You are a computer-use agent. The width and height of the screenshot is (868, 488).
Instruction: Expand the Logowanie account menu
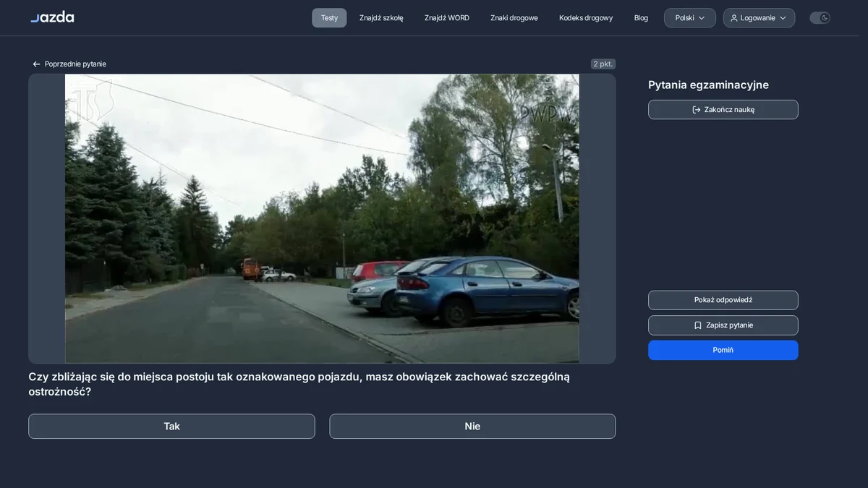click(x=759, y=18)
